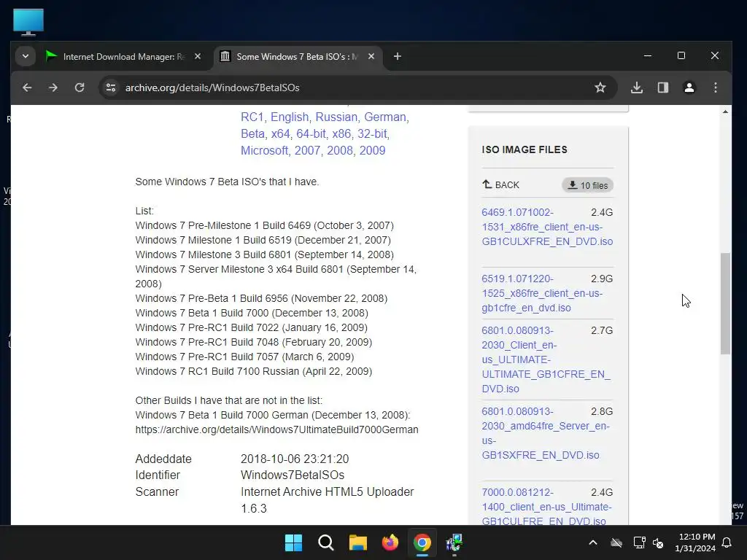Open the Chrome profile icon

(x=689, y=87)
